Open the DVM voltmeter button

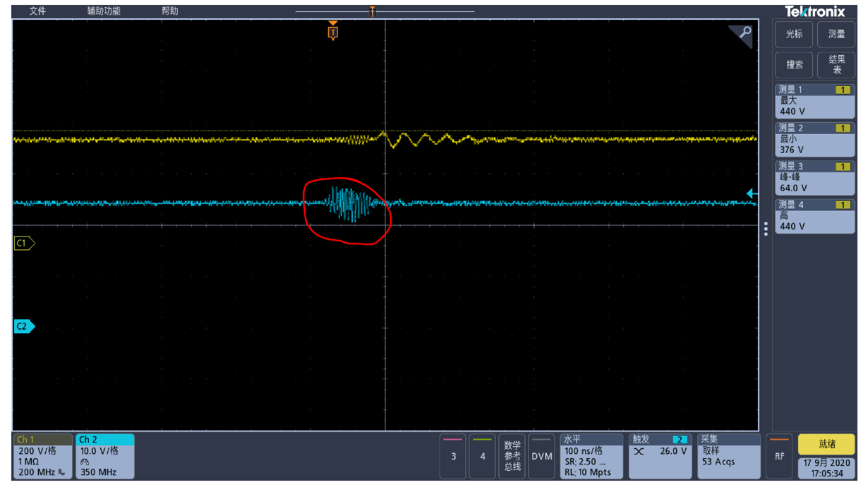(x=541, y=457)
